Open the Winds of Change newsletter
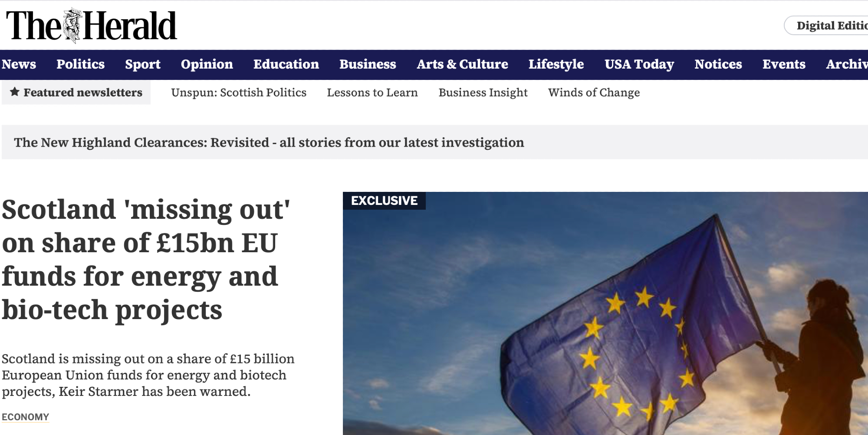The height and width of the screenshot is (435, 868). 594,92
